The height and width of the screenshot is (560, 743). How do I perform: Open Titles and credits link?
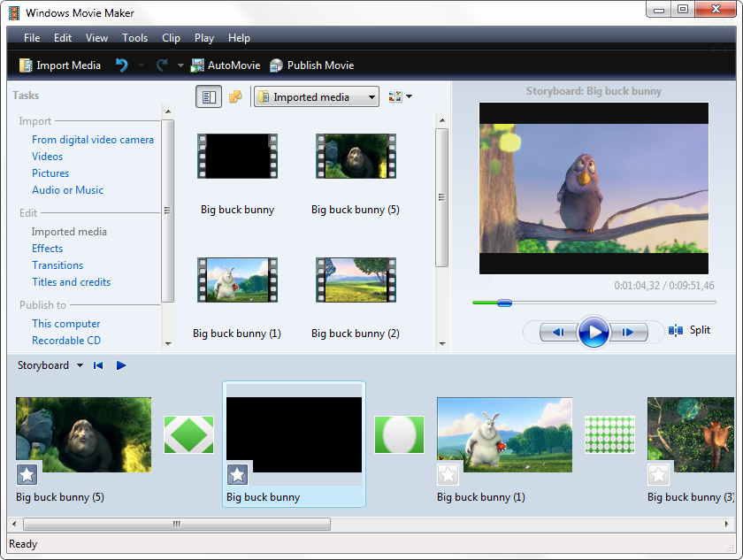coord(71,282)
